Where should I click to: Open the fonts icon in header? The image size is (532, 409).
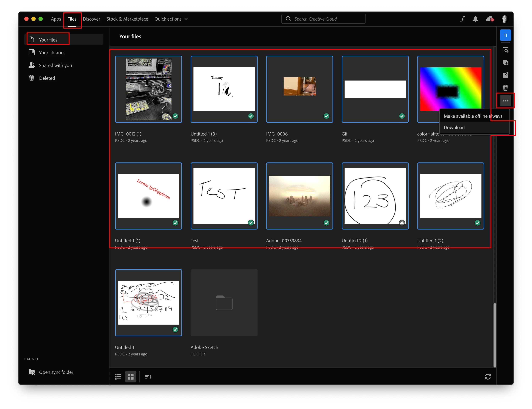tap(462, 19)
